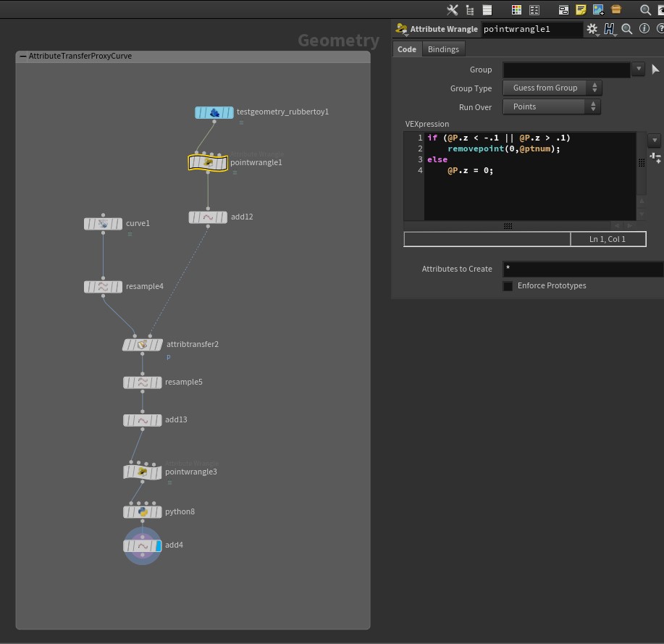Toggle display flag on add4 node
This screenshot has height=644, width=664.
point(158,545)
